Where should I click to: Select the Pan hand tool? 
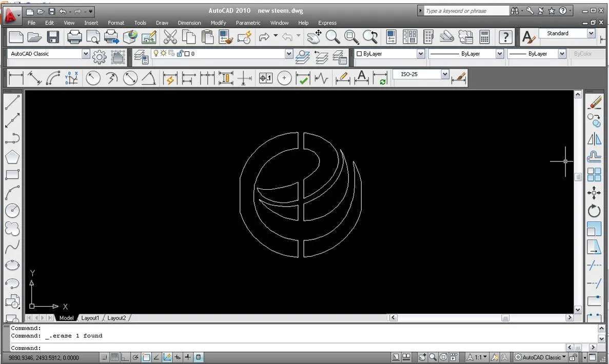(314, 37)
